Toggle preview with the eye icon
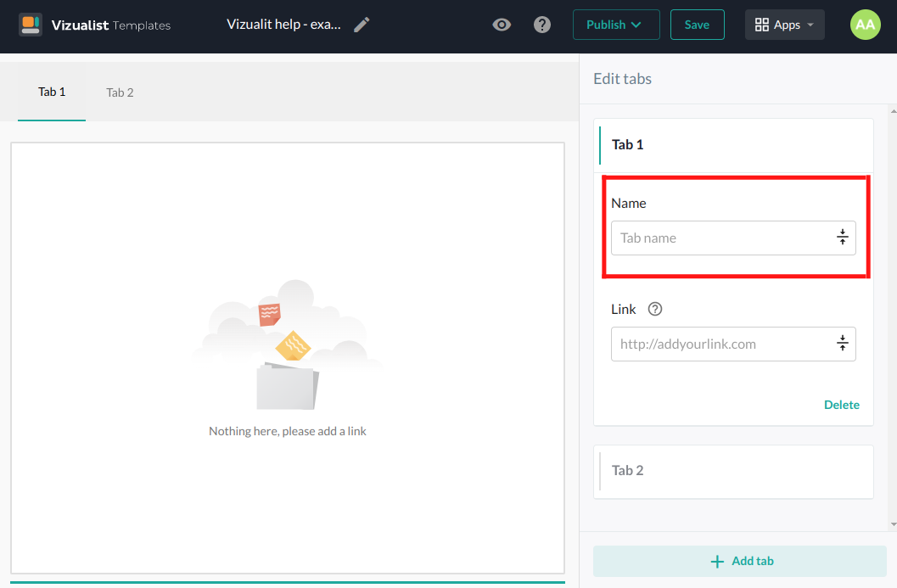The width and height of the screenshot is (897, 588). [502, 25]
